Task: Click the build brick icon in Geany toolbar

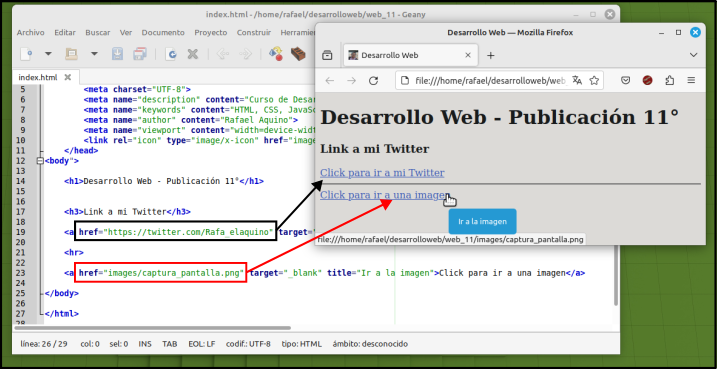Action: pos(298,54)
